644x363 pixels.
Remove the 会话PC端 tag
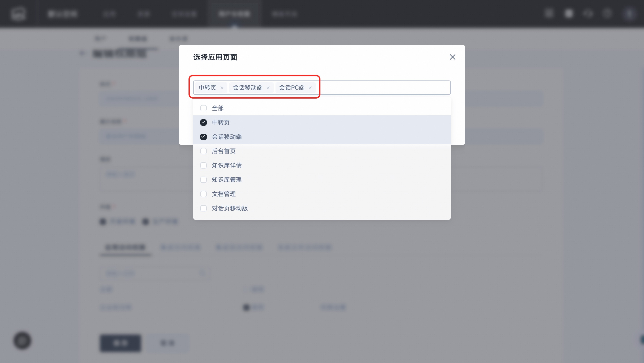[x=310, y=88]
